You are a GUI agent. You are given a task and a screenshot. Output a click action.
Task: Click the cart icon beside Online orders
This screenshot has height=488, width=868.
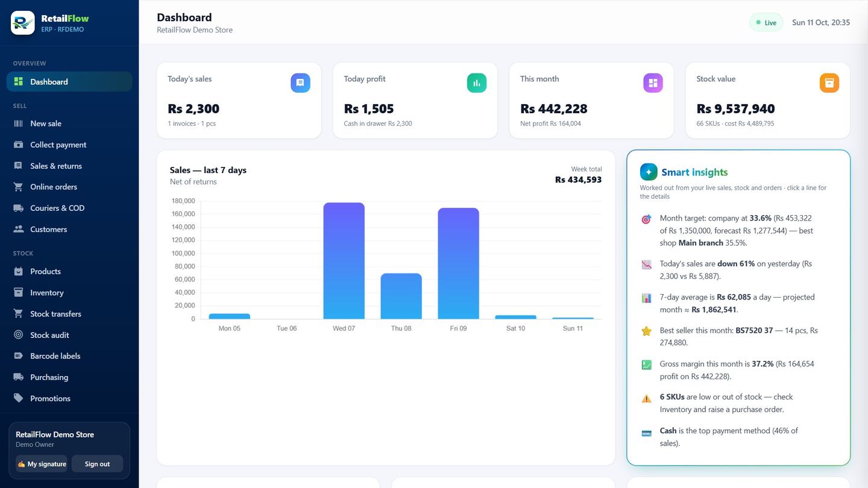tap(19, 187)
